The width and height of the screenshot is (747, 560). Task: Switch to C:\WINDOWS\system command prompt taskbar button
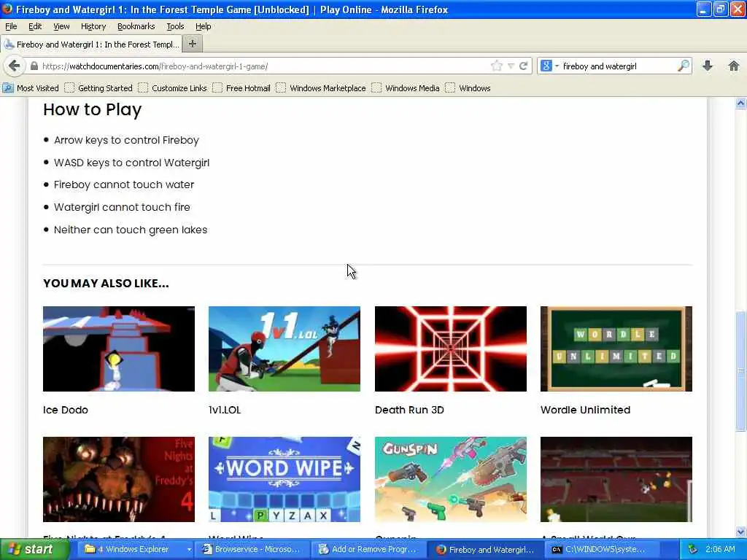603,550
